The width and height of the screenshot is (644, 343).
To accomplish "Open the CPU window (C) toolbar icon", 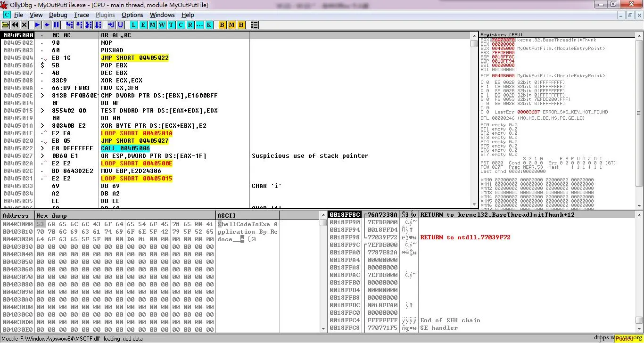I will click(181, 25).
